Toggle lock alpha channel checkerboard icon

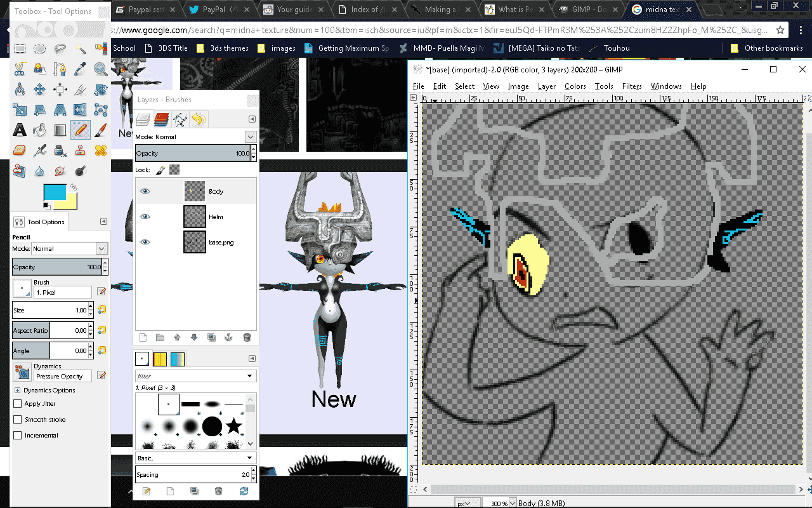tap(174, 170)
